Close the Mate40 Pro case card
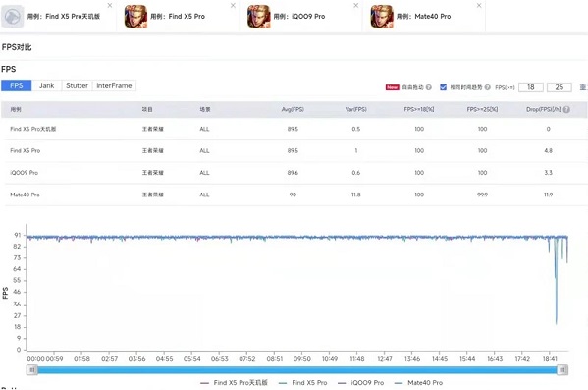 (479, 5)
